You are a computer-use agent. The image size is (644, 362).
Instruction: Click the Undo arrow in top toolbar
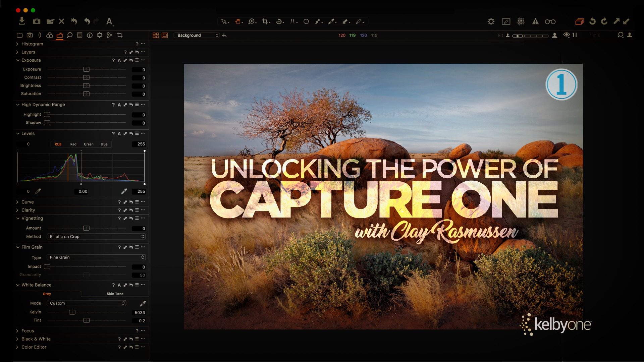point(87,21)
